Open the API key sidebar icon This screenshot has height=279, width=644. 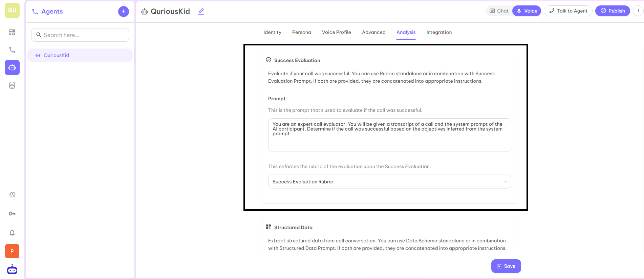(12, 214)
